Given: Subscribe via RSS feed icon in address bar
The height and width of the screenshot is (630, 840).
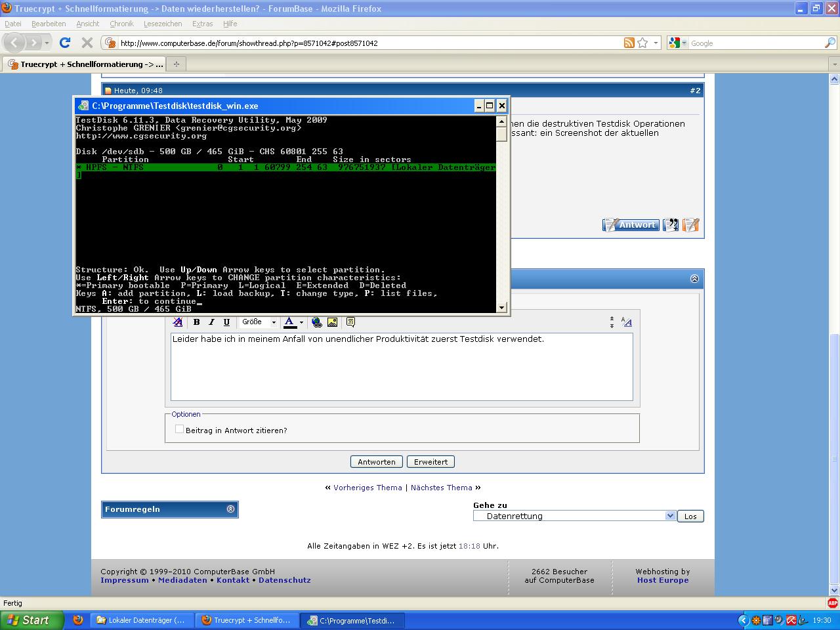Looking at the screenshot, I should (629, 43).
